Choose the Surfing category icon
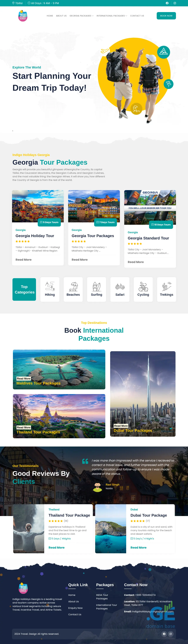 (96, 286)
